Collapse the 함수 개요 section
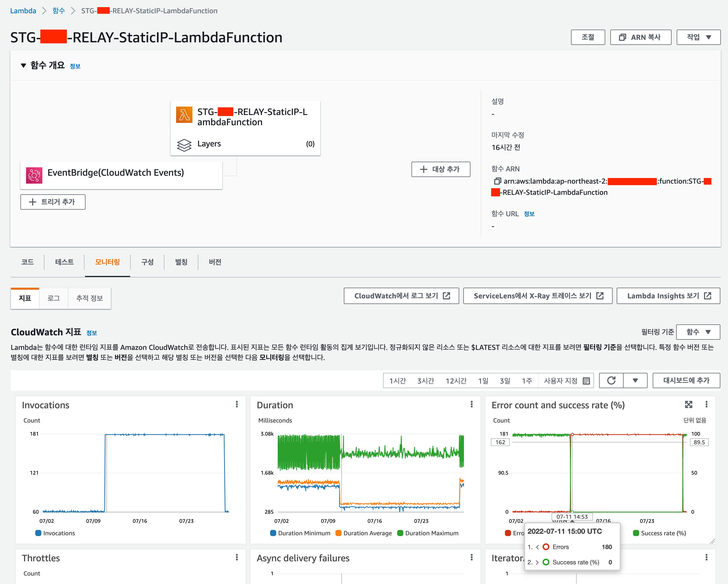 pos(23,66)
